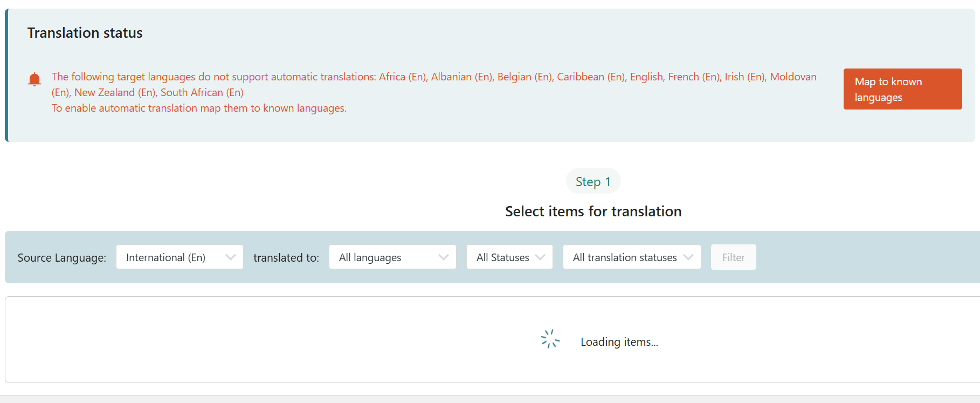Click the 'translated to:' label
This screenshot has height=403, width=980.
[286, 258]
